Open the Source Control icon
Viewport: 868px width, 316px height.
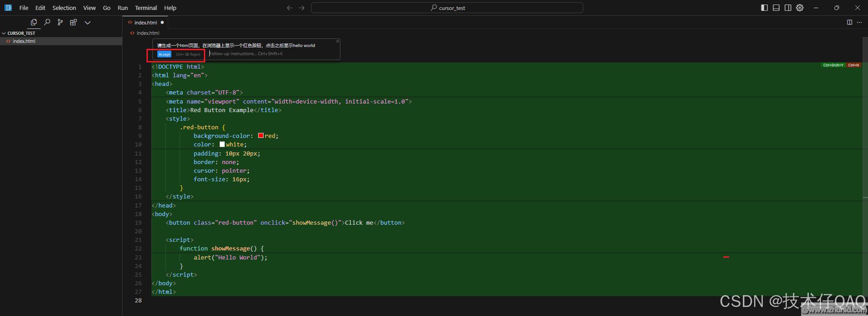pyautogui.click(x=60, y=22)
